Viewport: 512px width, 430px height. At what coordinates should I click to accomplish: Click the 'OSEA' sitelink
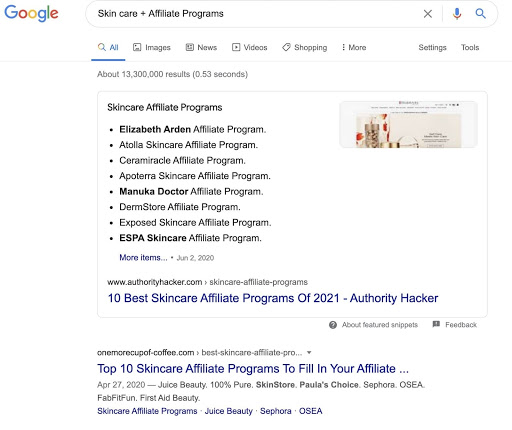click(310, 411)
